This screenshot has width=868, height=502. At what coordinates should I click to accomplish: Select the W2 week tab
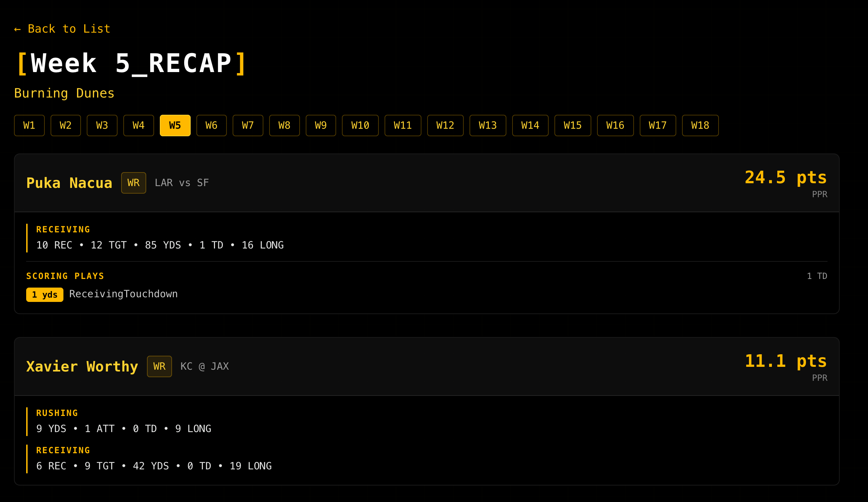[x=66, y=126]
